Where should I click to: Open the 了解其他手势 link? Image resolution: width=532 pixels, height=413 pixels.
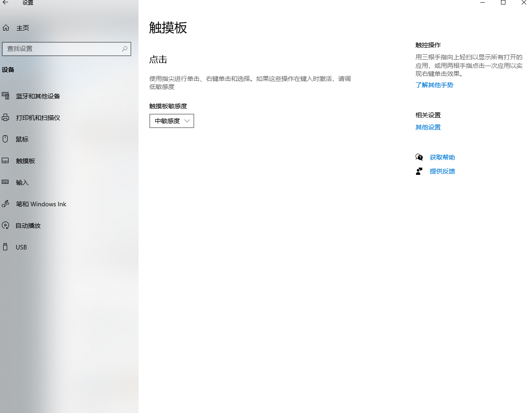click(x=434, y=85)
